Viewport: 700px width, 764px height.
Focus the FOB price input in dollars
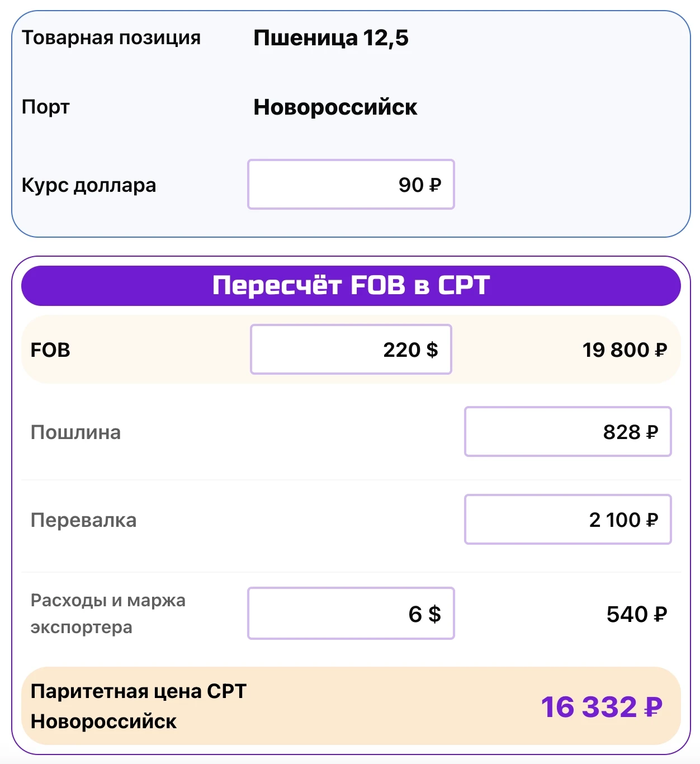click(x=351, y=350)
